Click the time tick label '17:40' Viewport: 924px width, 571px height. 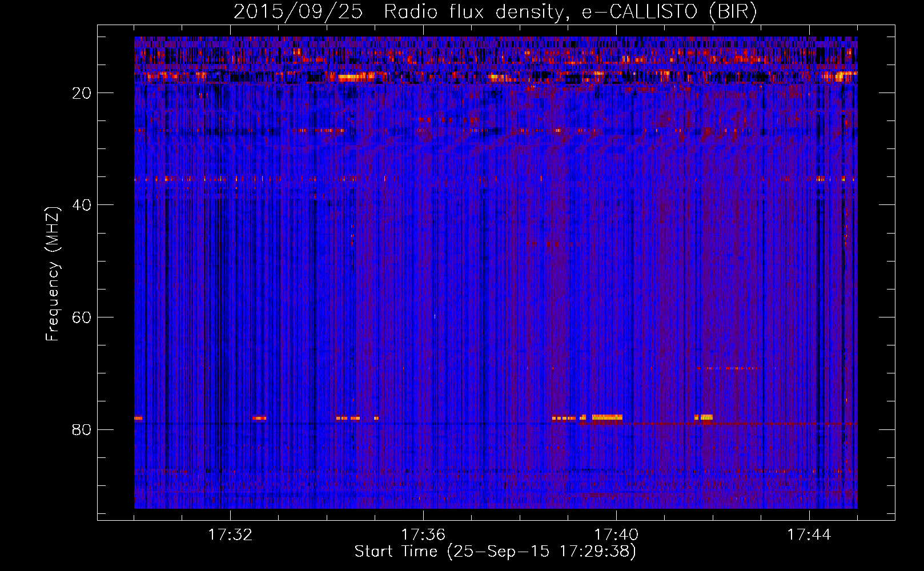pos(616,535)
